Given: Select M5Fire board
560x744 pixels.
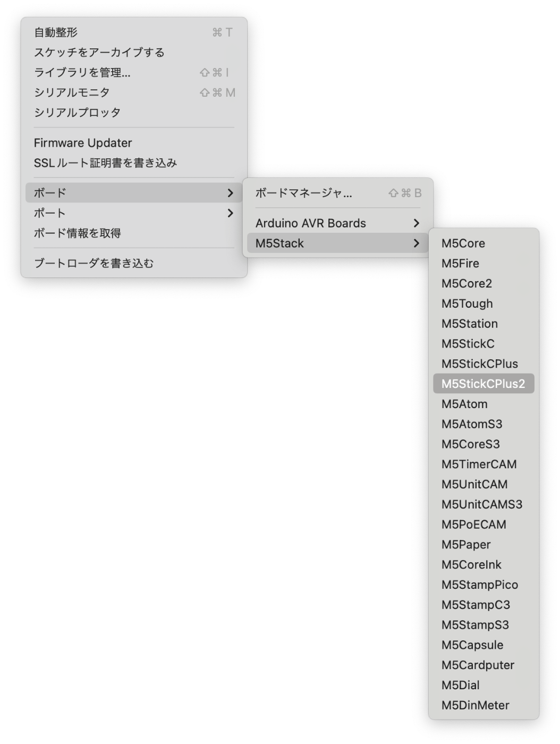Looking at the screenshot, I should pyautogui.click(x=483, y=264).
